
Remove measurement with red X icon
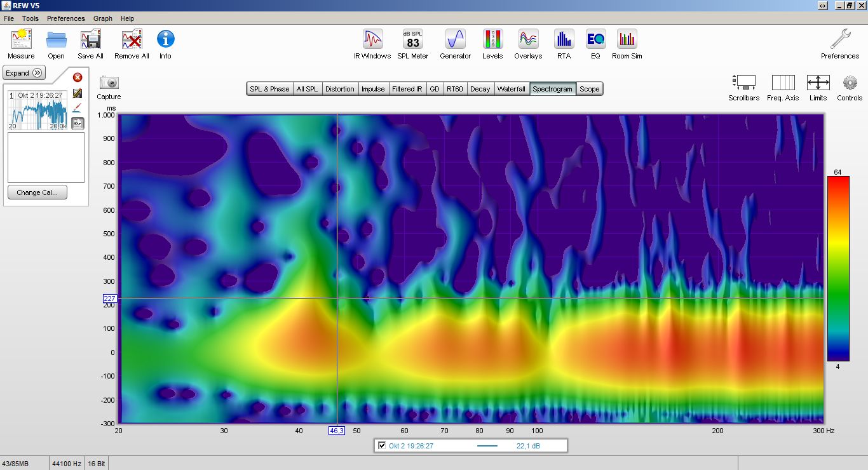[78, 77]
